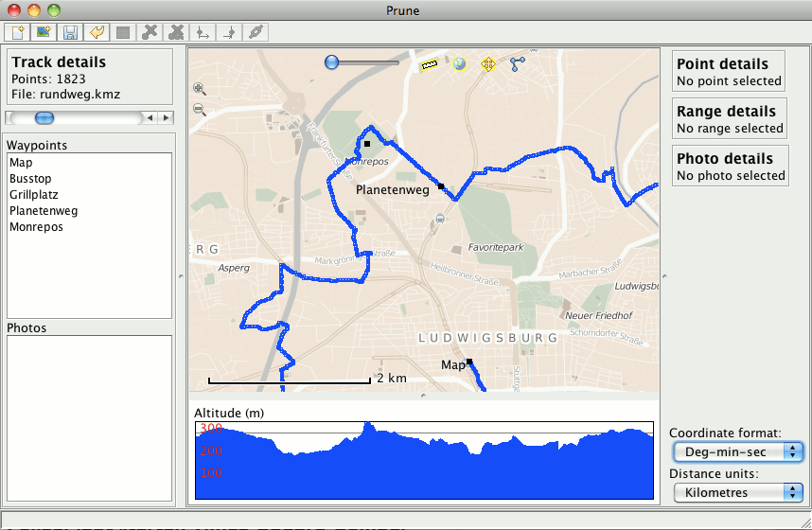Open the Distance units dropdown
The image size is (812, 530).
click(737, 492)
